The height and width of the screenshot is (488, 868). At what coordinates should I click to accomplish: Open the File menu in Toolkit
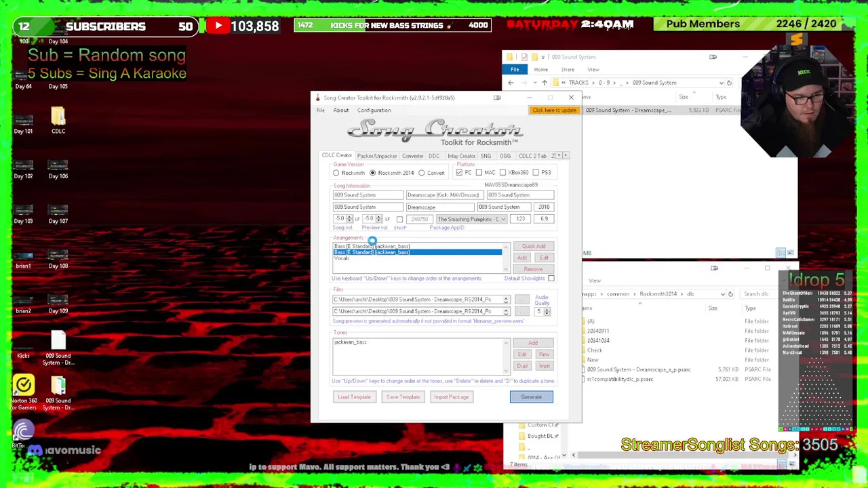(320, 110)
